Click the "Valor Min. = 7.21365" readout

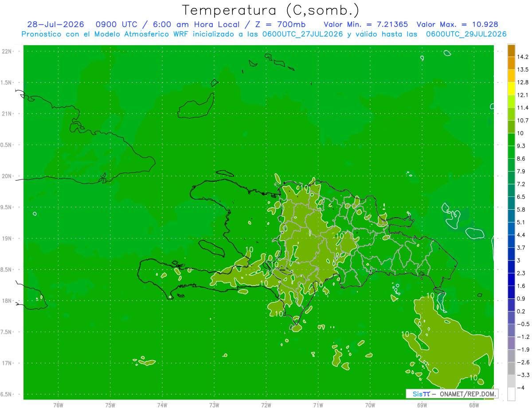coord(366,24)
